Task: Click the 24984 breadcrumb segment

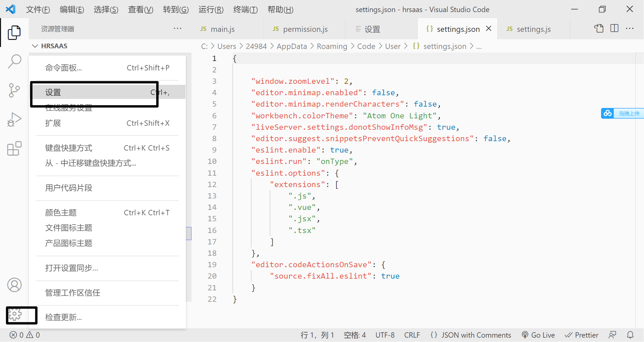Action: point(256,46)
